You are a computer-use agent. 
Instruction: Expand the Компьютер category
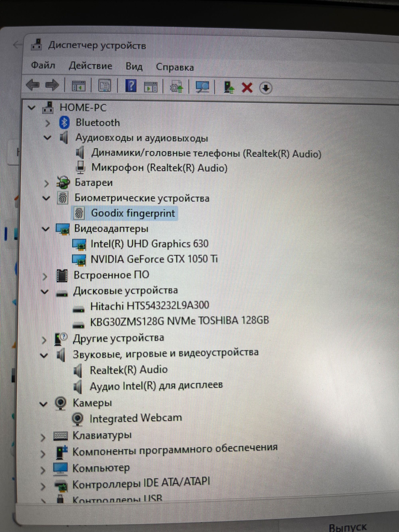click(x=43, y=470)
